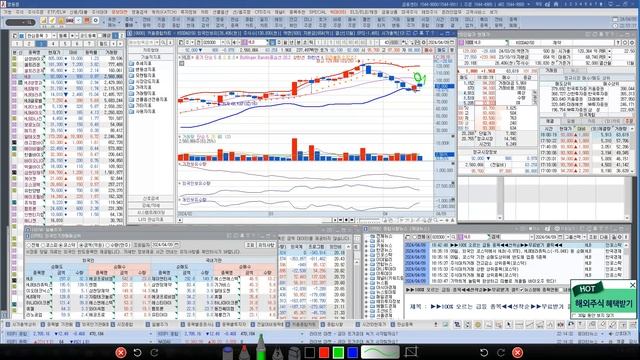Click the right-side red X on the drawing bar

coord(518,352)
